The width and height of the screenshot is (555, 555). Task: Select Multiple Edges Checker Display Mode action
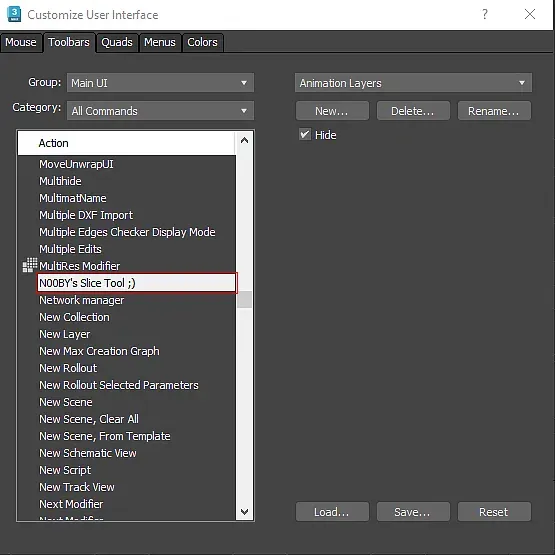[x=127, y=232]
